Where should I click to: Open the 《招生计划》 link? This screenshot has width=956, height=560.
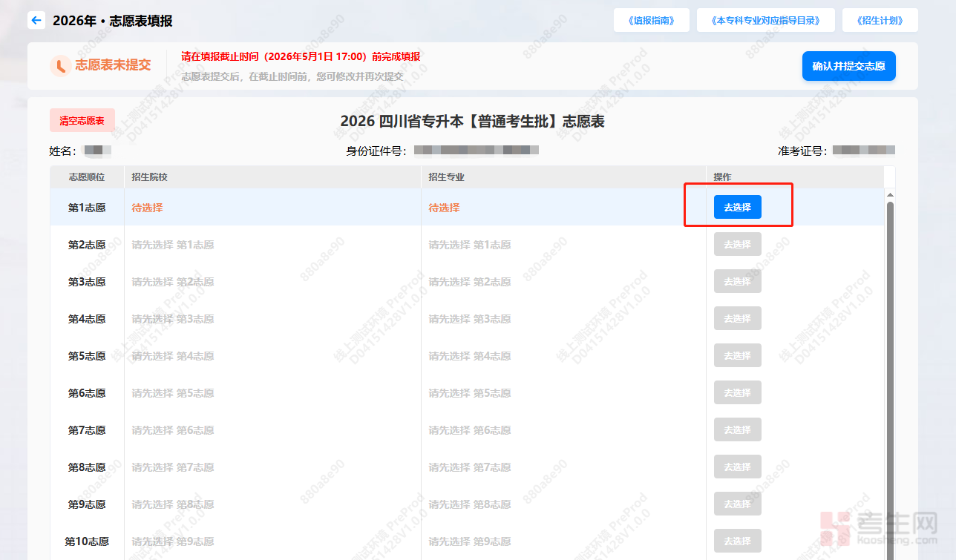click(x=880, y=21)
